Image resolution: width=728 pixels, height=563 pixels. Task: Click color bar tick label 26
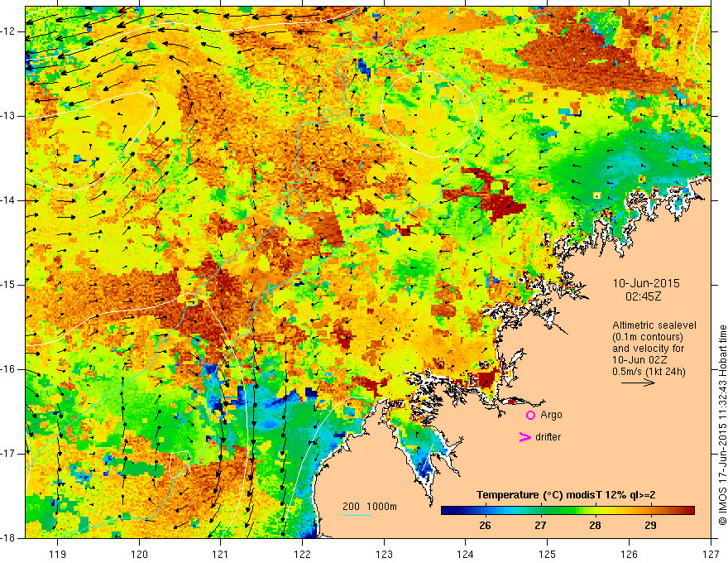tap(485, 526)
